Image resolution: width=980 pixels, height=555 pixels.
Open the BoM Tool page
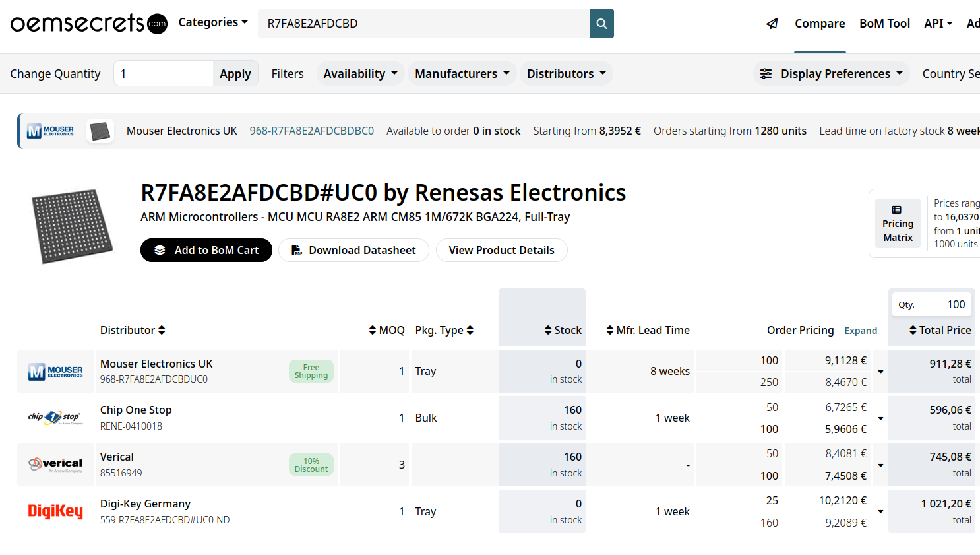884,24
